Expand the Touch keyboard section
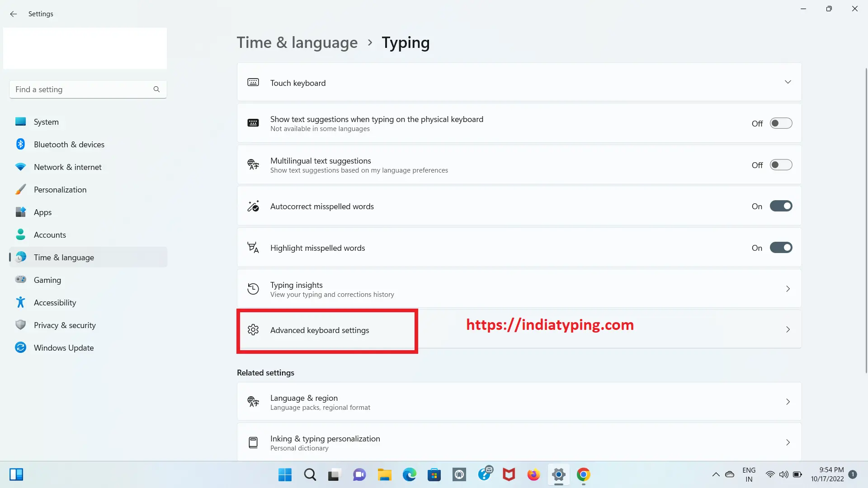This screenshot has width=868, height=488. point(788,82)
